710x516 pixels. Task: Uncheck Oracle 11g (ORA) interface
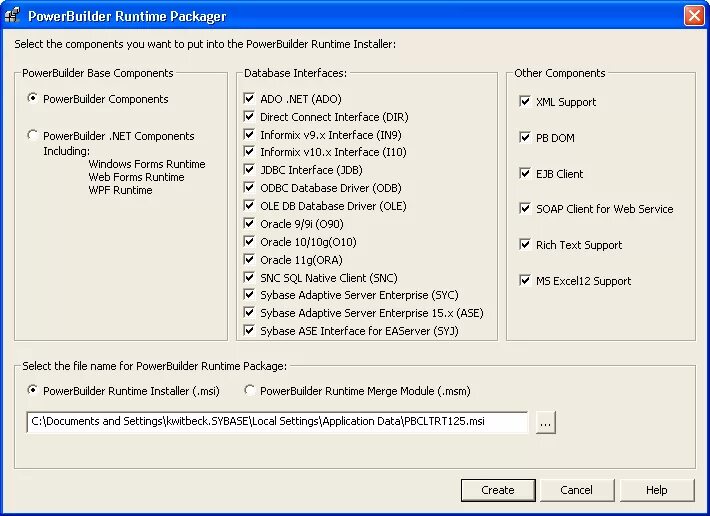pos(250,260)
